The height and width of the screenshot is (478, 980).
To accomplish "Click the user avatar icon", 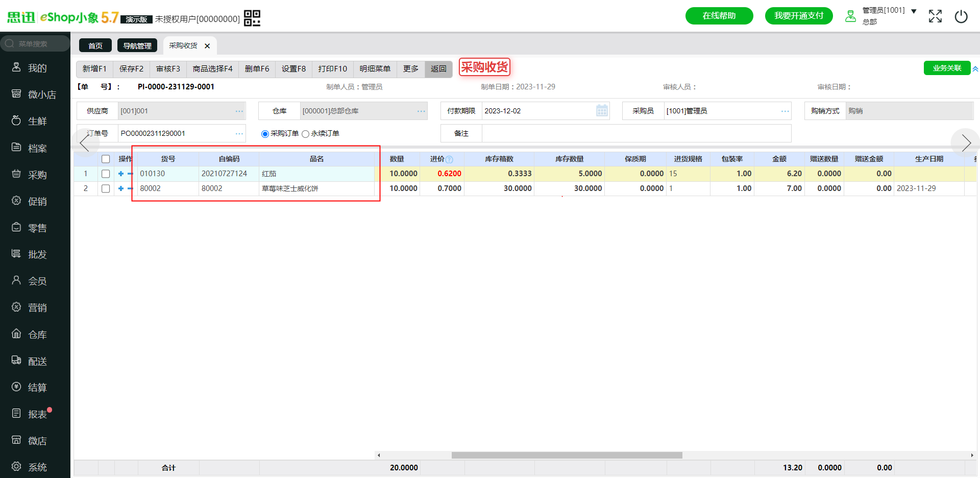I will coord(850,16).
